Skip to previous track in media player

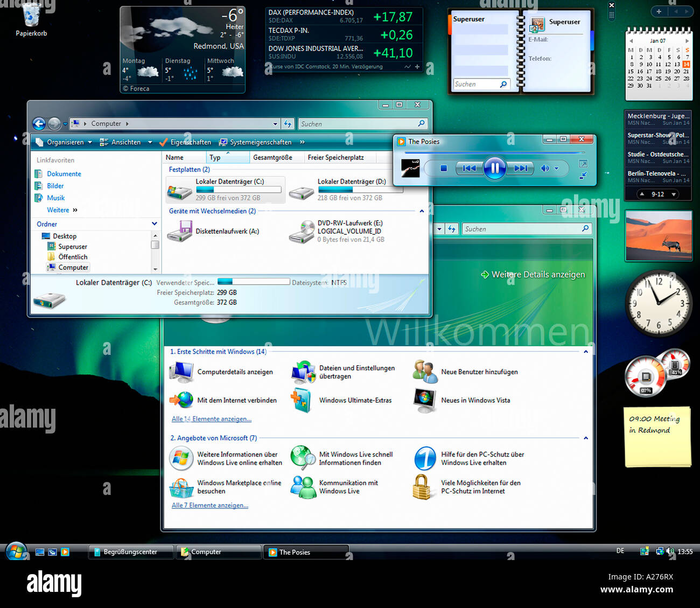point(468,168)
